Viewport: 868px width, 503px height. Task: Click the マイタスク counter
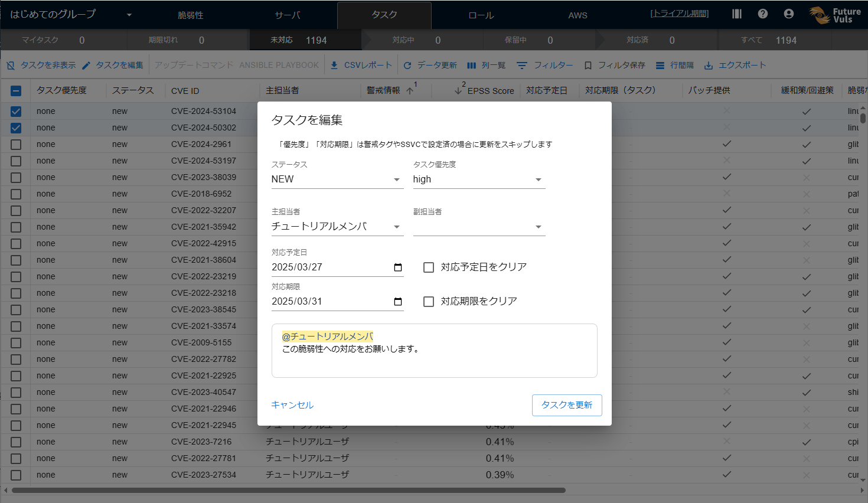coord(64,40)
